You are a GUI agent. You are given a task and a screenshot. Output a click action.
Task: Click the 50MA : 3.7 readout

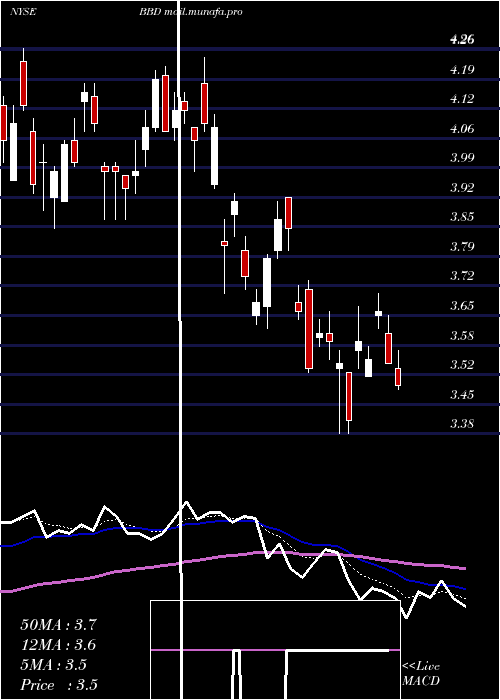click(x=58, y=625)
